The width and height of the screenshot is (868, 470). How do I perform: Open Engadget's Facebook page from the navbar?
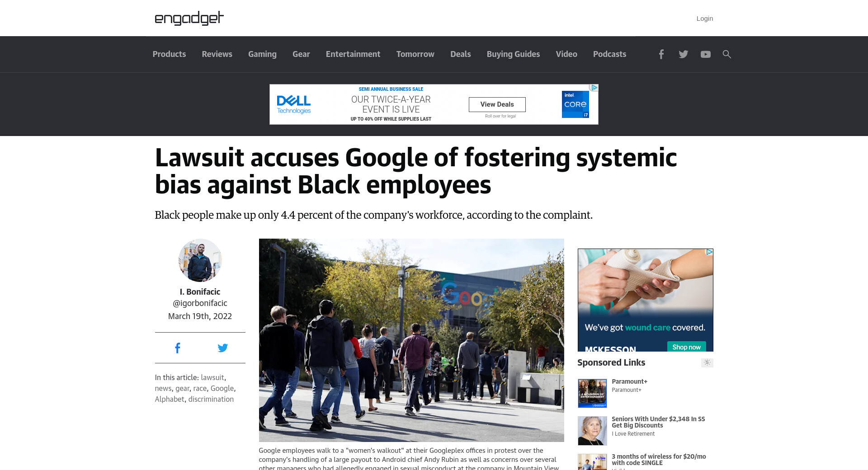(x=661, y=54)
